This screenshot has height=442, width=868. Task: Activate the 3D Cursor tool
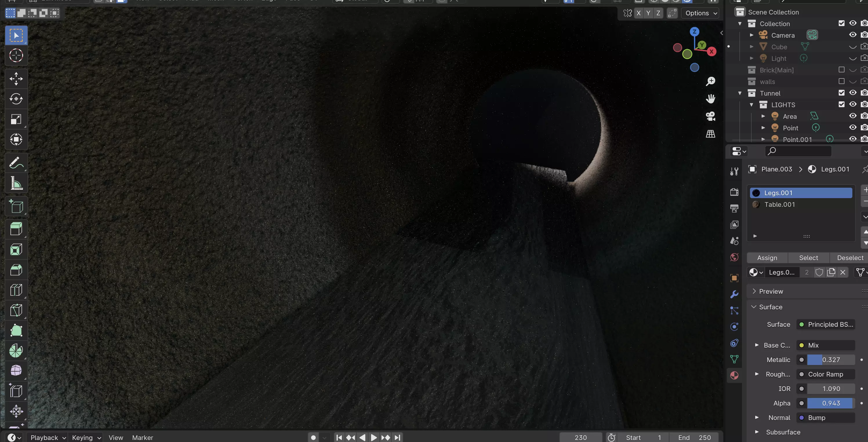[16, 56]
